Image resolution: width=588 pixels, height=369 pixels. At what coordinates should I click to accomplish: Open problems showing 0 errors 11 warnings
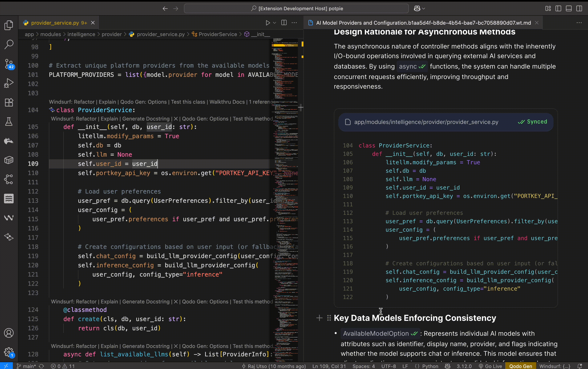point(63,366)
